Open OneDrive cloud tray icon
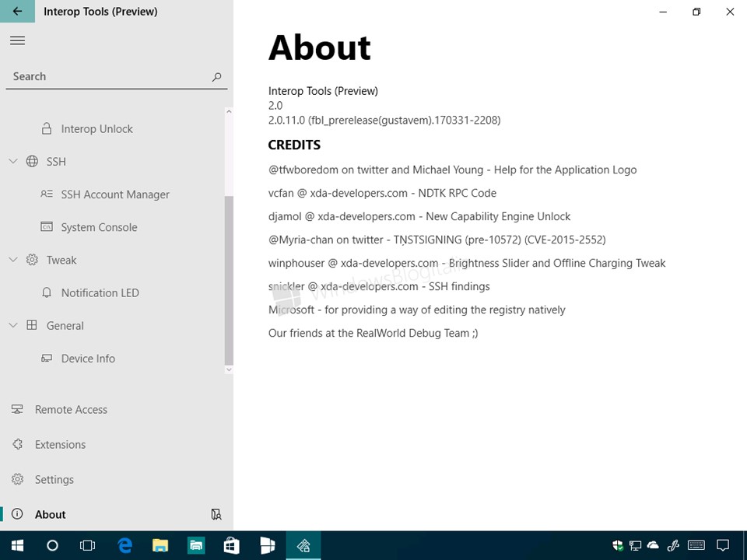Image resolution: width=747 pixels, height=560 pixels. tap(653, 544)
